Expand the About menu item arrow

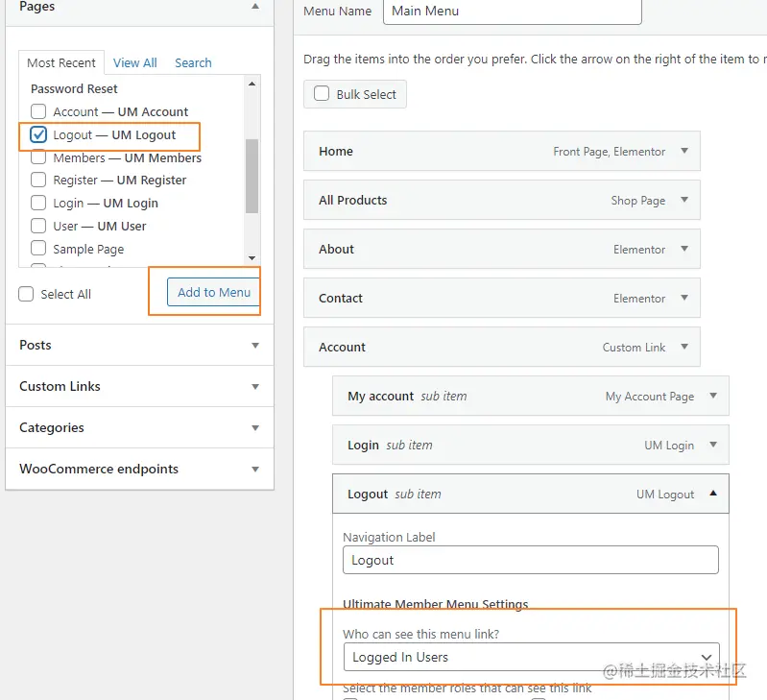(684, 249)
